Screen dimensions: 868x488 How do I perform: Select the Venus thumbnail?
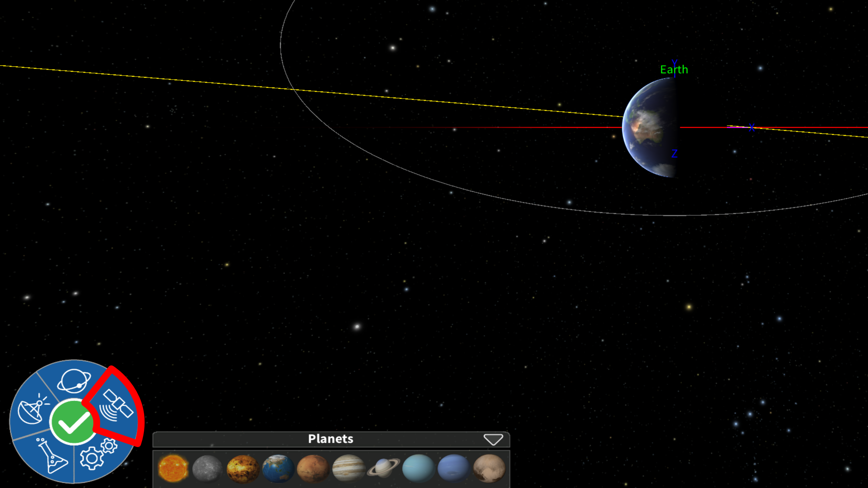[243, 468]
